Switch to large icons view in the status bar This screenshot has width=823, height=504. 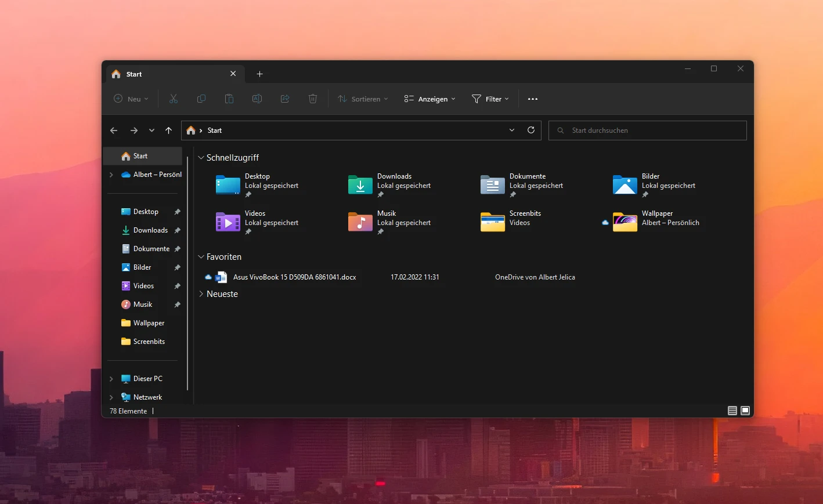click(x=745, y=411)
